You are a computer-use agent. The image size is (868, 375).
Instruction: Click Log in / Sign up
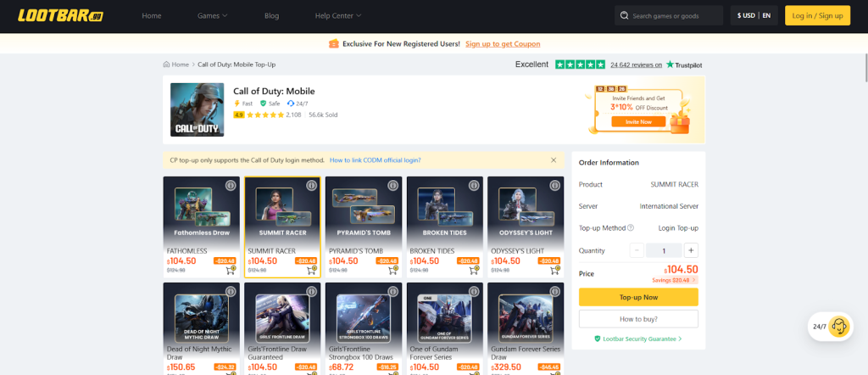[x=818, y=15]
